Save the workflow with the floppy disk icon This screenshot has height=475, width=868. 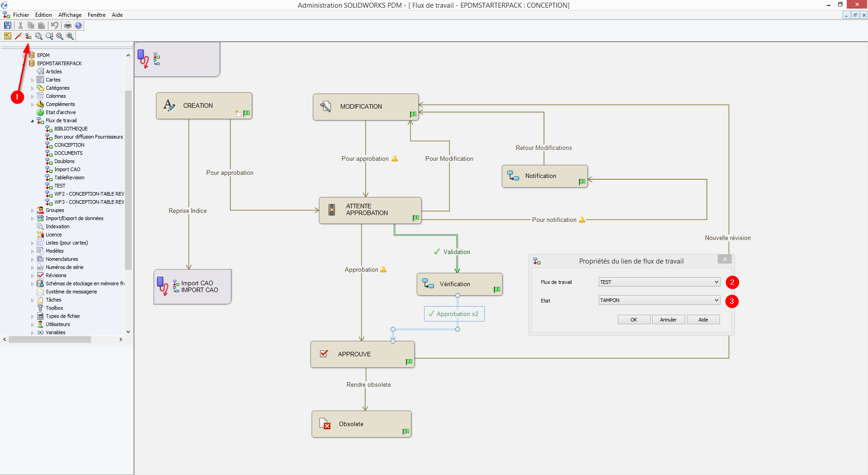tap(8, 25)
